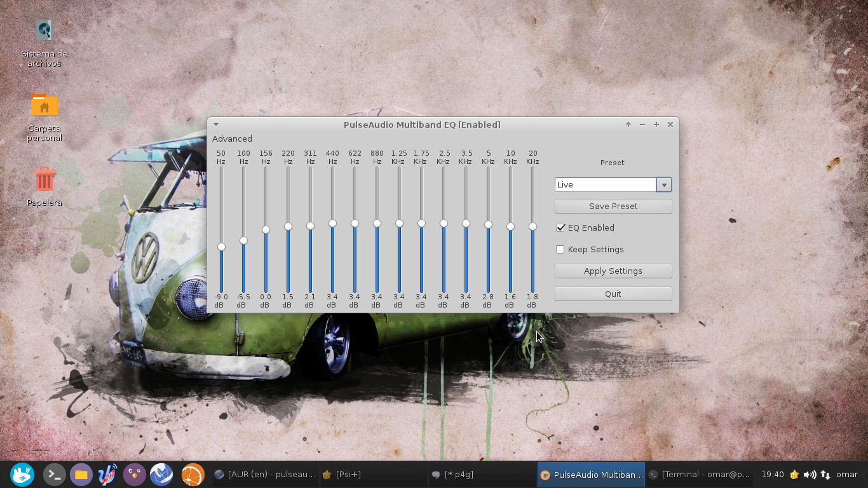The image size is (868, 488).
Task: Click the 1.75 KHz band slider handle
Action: [421, 223]
